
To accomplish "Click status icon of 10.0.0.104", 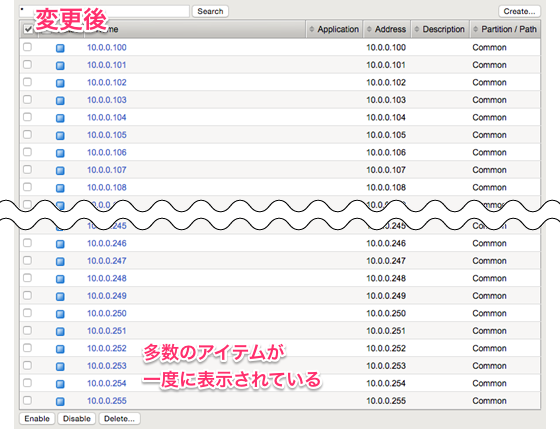I will click(x=60, y=118).
